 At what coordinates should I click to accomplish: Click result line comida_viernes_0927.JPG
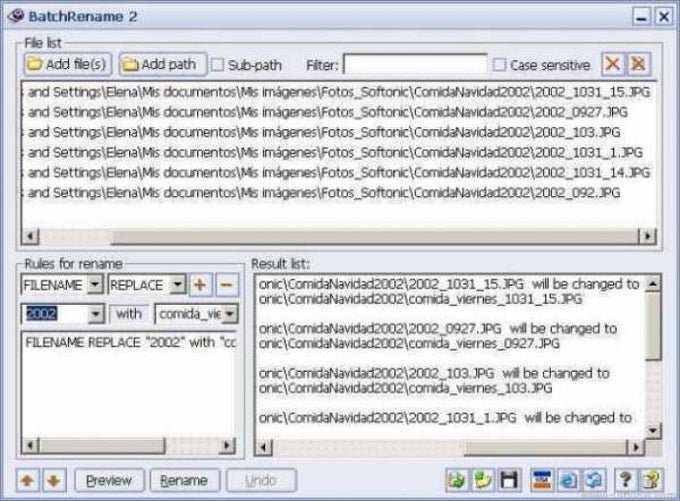tap(409, 344)
